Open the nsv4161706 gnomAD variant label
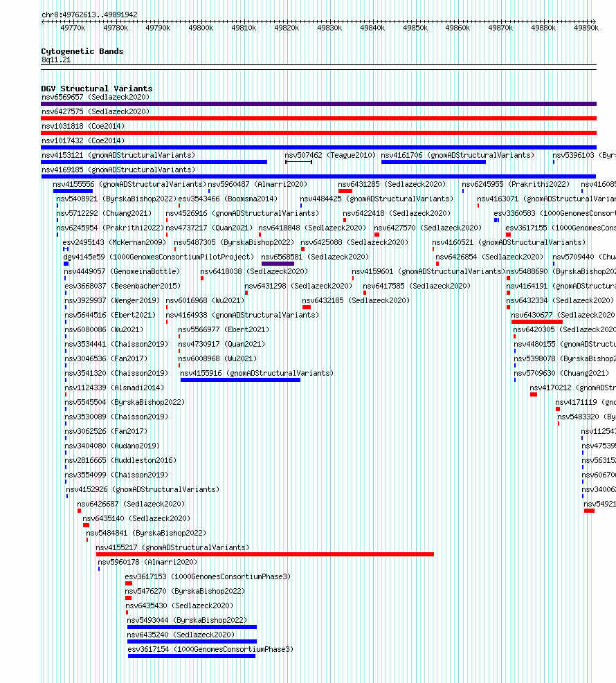The width and height of the screenshot is (616, 683). click(458, 155)
